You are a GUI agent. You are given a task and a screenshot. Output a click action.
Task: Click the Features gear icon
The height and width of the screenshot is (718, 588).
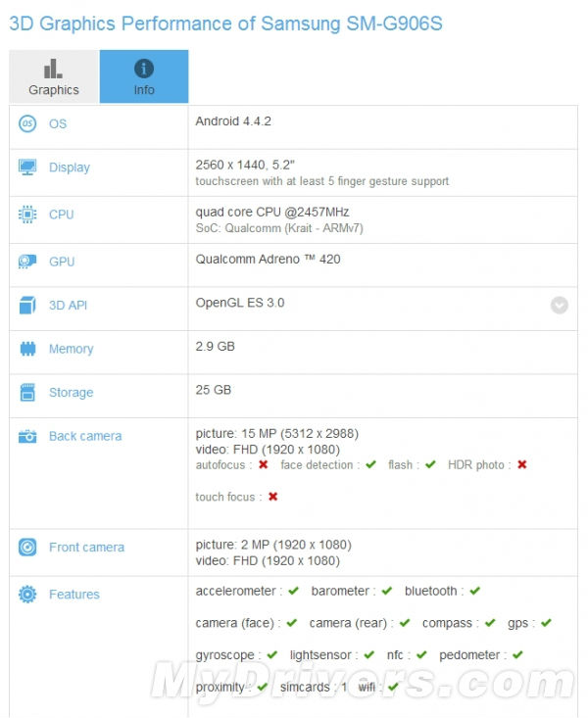coord(27,595)
